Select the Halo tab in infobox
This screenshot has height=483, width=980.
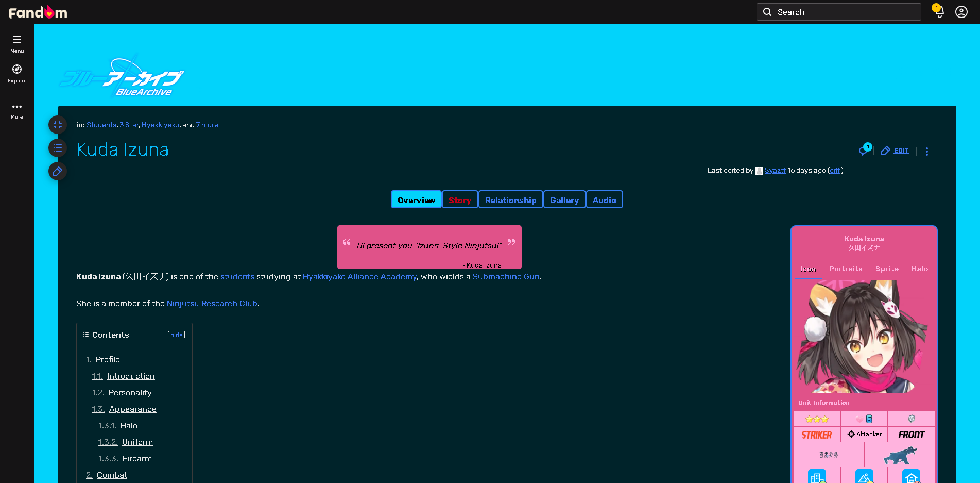coord(920,269)
